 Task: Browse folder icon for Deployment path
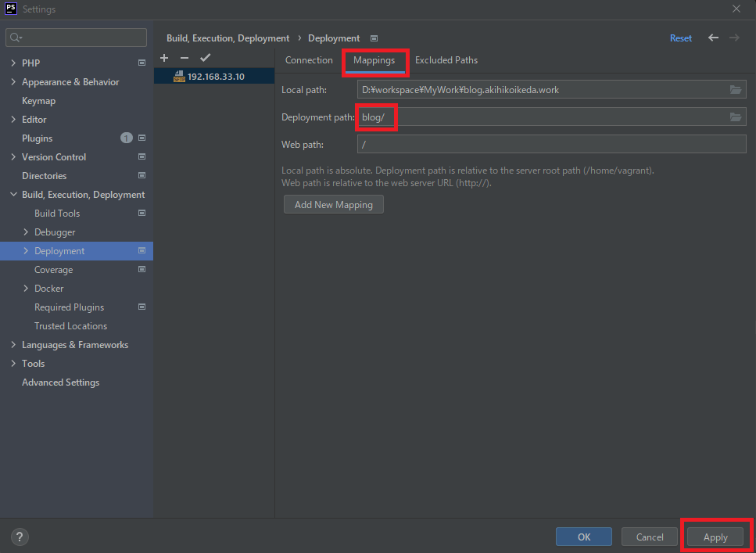pyautogui.click(x=736, y=117)
